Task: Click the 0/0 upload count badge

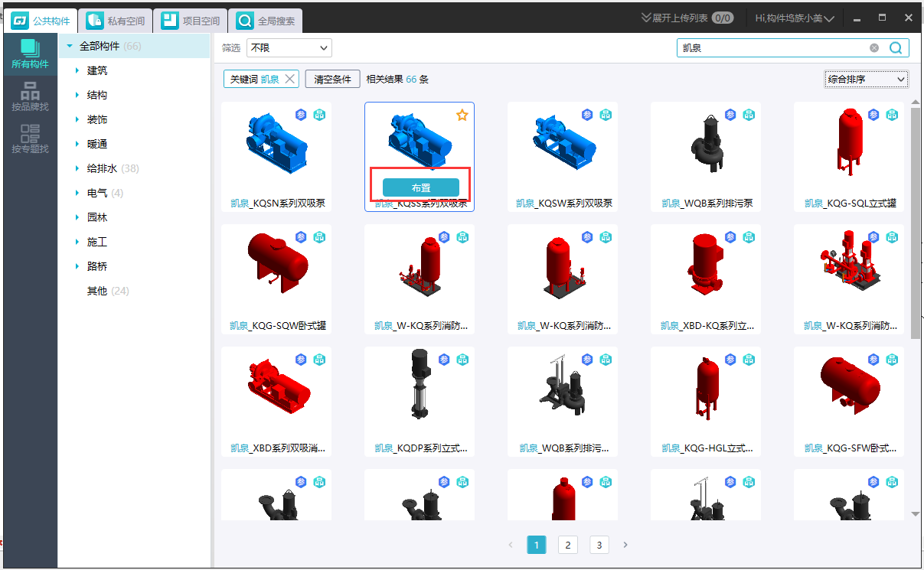Action: [x=723, y=18]
